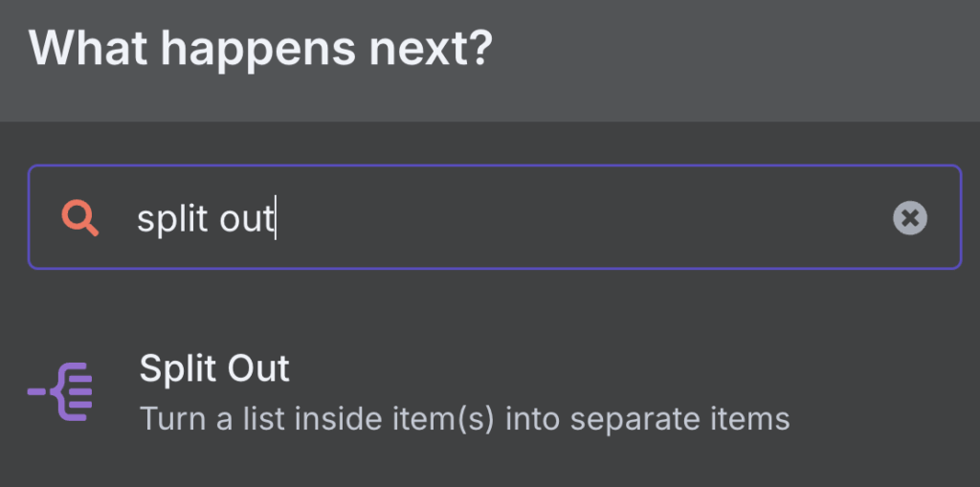The image size is (980, 487).
Task: Click 'separate items' in the node description
Action: pos(680,419)
